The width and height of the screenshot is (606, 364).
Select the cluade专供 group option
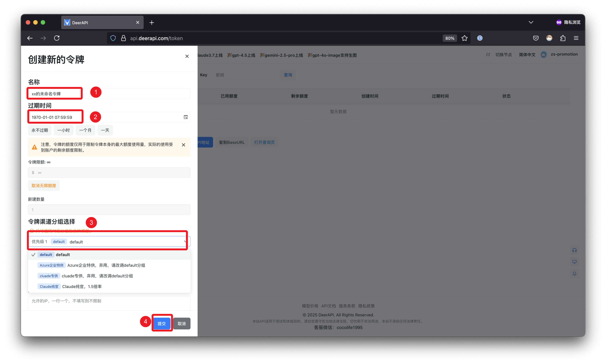coord(109,276)
